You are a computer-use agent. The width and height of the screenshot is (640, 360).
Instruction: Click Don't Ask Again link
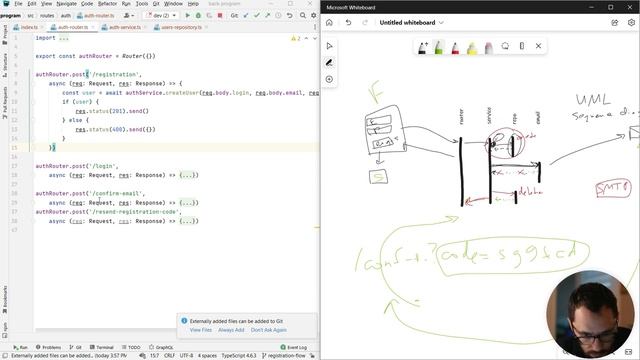(269, 330)
